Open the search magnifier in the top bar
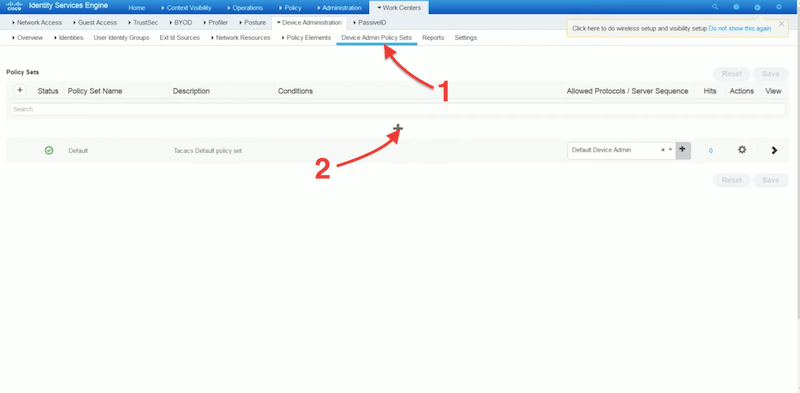800x393 pixels. (x=715, y=7)
